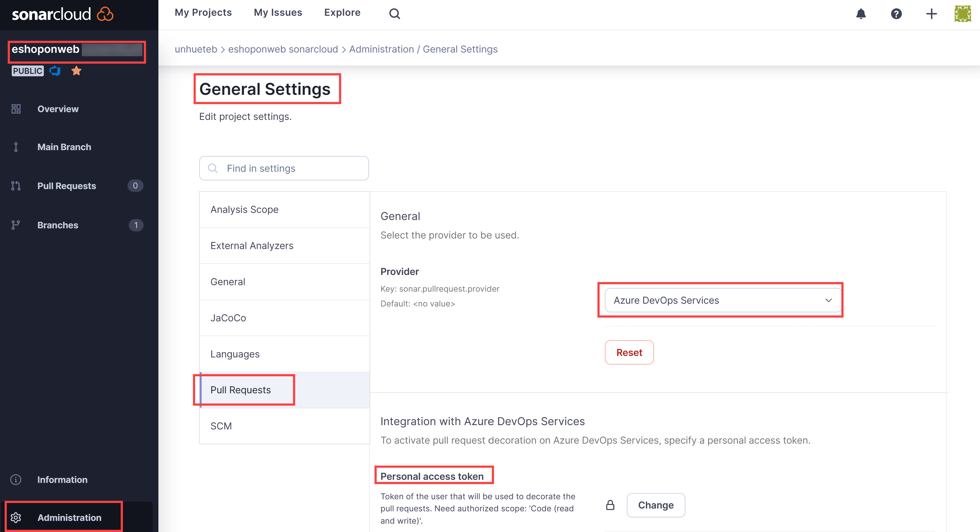The height and width of the screenshot is (532, 980).
Task: Click the plus create icon
Action: point(931,14)
